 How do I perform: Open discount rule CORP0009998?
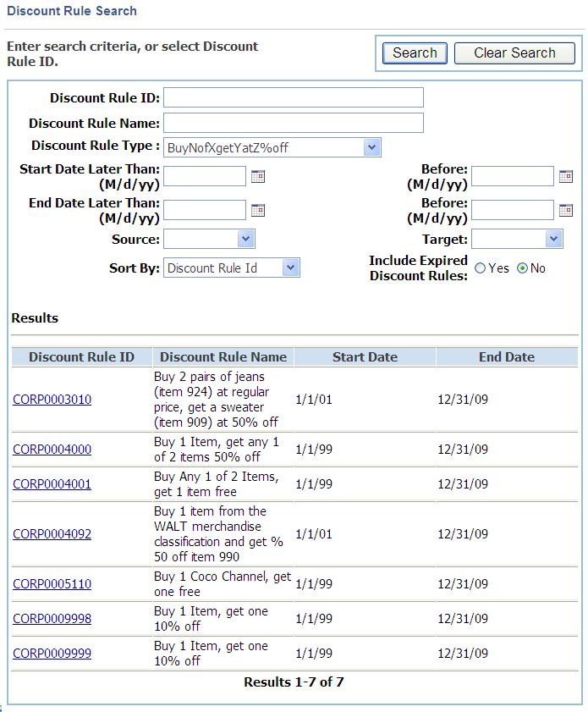click(52, 619)
